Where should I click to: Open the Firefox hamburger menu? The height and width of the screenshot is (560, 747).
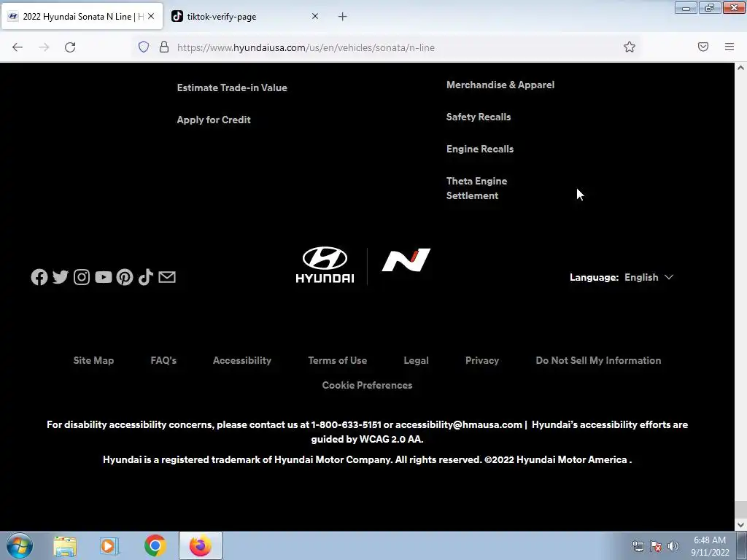click(729, 47)
